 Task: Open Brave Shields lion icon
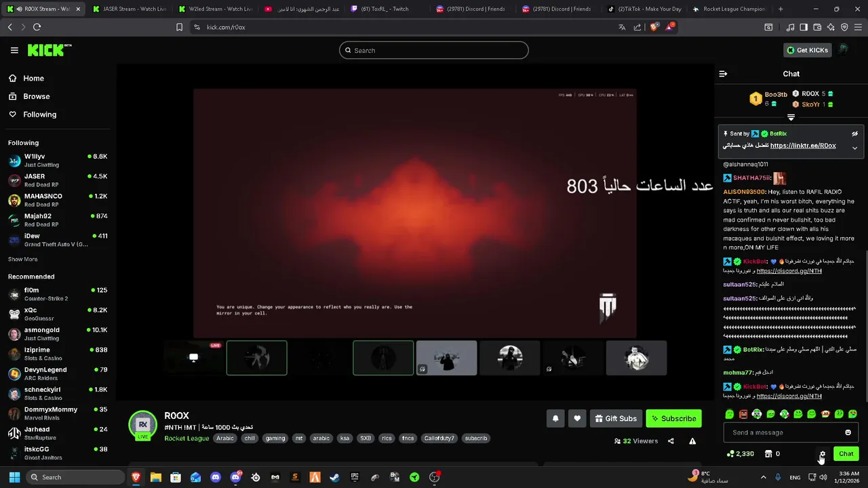(x=654, y=27)
